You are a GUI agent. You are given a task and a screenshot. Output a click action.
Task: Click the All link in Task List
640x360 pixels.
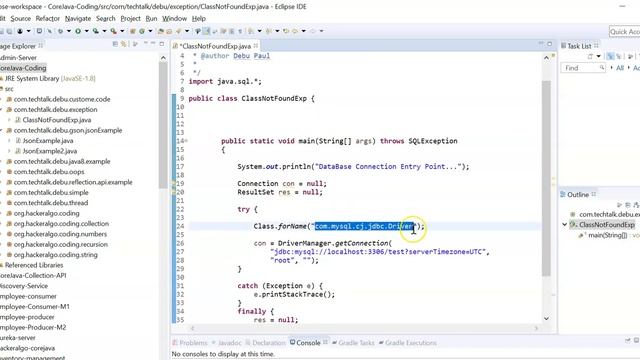tap(620, 68)
